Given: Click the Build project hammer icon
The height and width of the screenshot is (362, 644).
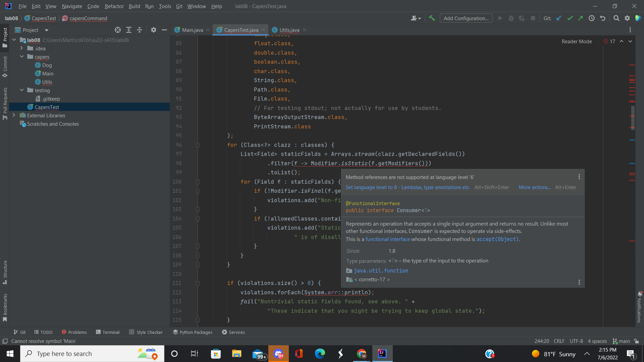Looking at the screenshot, I should [x=432, y=18].
